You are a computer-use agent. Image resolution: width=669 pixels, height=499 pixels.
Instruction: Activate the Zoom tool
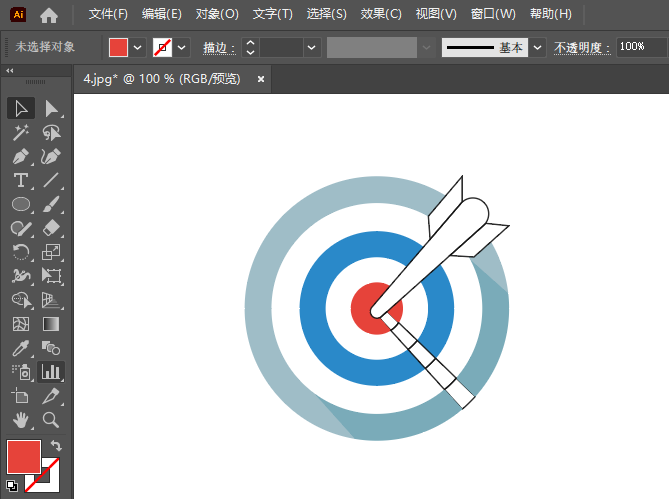tap(52, 420)
